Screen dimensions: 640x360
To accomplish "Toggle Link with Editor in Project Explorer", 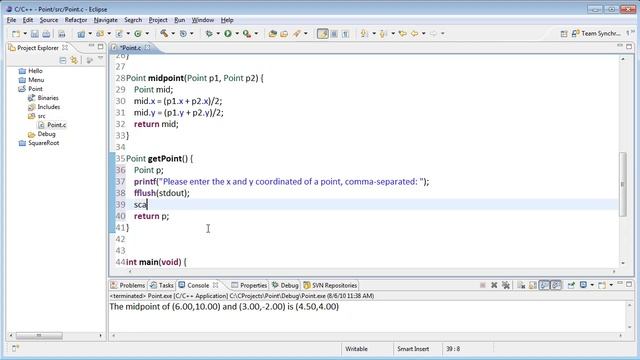I will [74, 60].
